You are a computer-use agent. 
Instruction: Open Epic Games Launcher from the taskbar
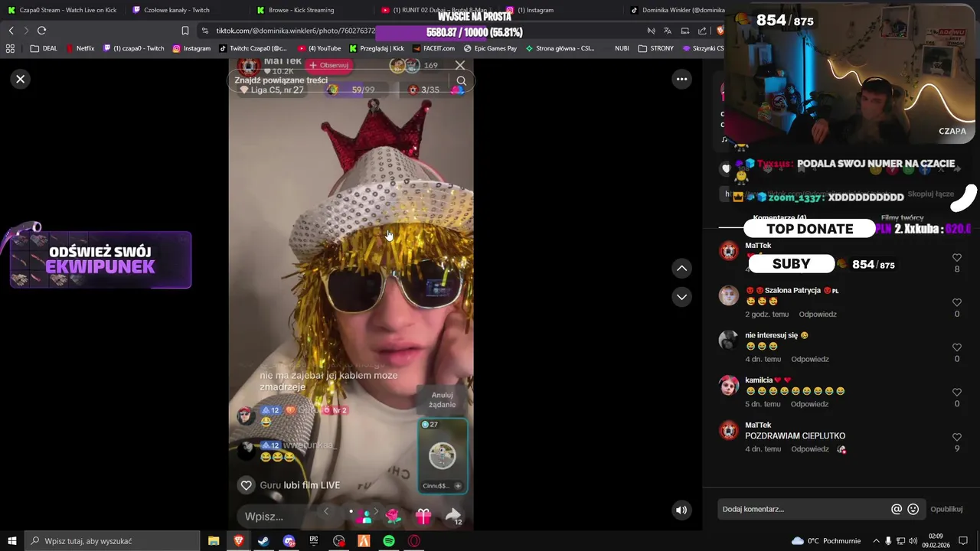(314, 541)
